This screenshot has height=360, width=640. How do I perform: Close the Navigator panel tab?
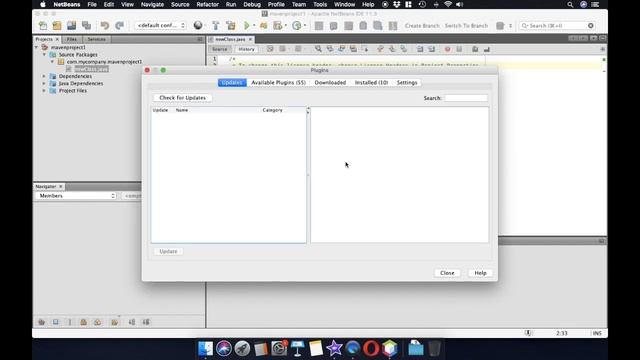(x=60, y=187)
